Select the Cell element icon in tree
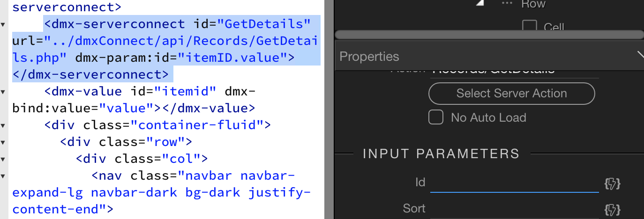The image size is (644, 219). click(x=530, y=26)
